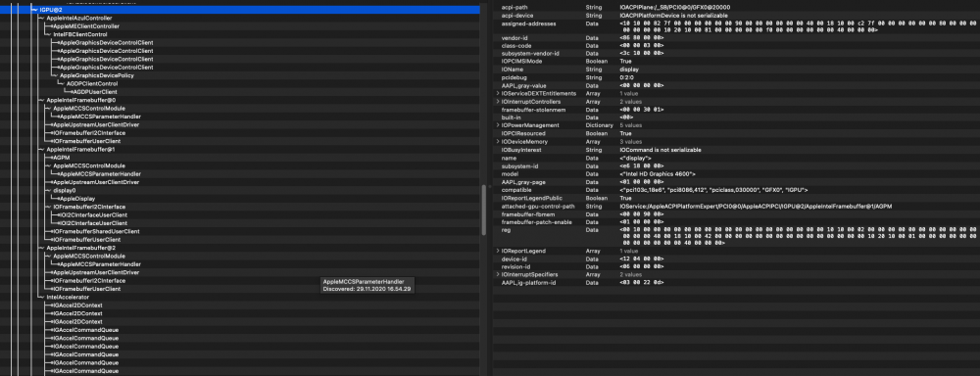Select the vendor-id property row
This screenshot has height=376, width=980.
736,37
